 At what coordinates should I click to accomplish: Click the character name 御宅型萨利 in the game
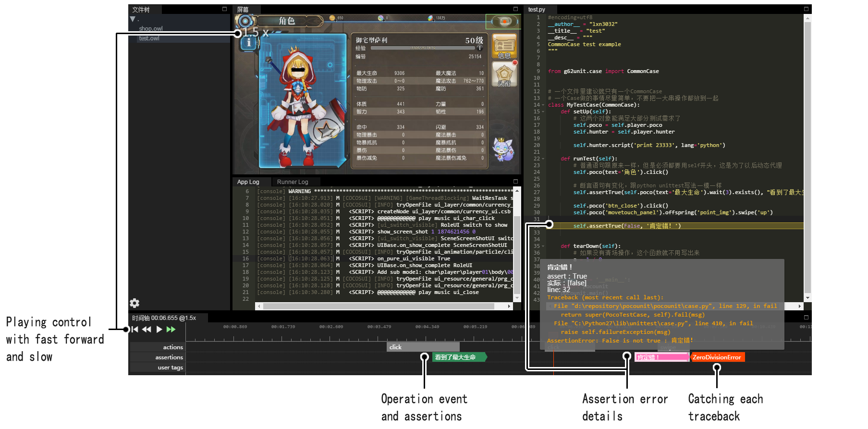371,40
